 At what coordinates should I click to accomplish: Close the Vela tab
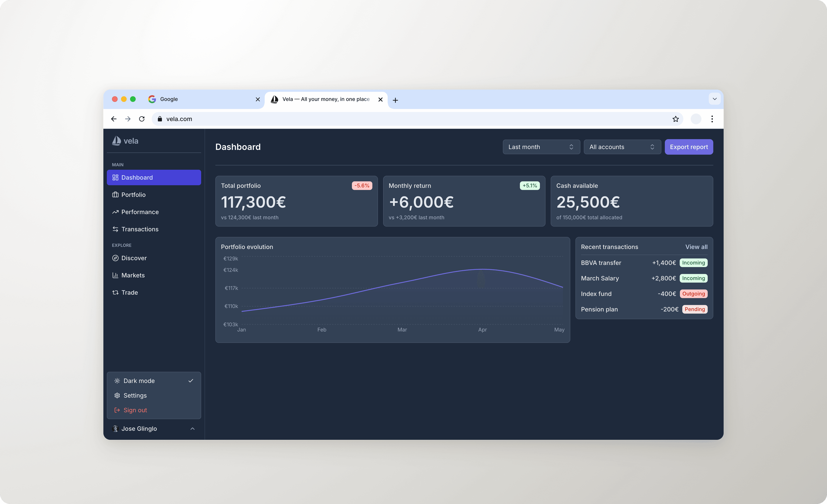380,99
